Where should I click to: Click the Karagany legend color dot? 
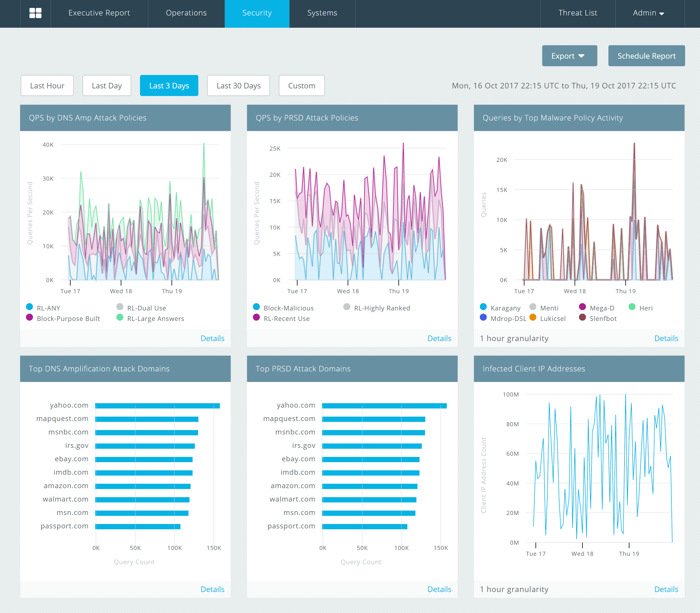[483, 307]
